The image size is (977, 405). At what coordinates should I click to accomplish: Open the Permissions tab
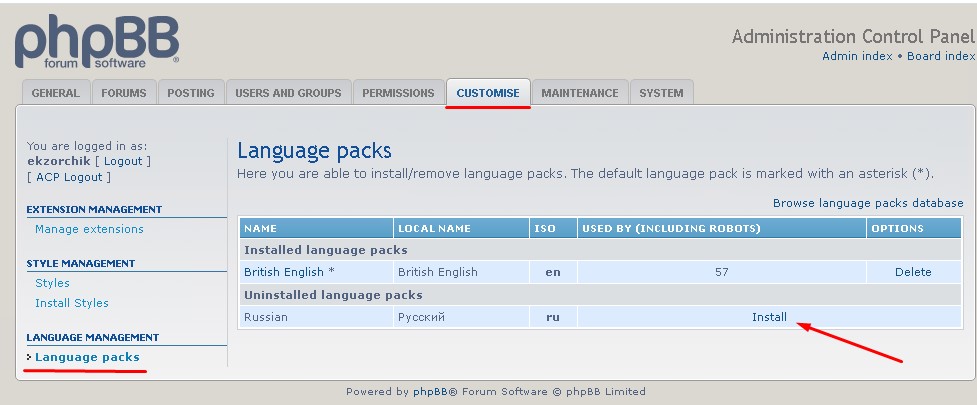[x=398, y=93]
